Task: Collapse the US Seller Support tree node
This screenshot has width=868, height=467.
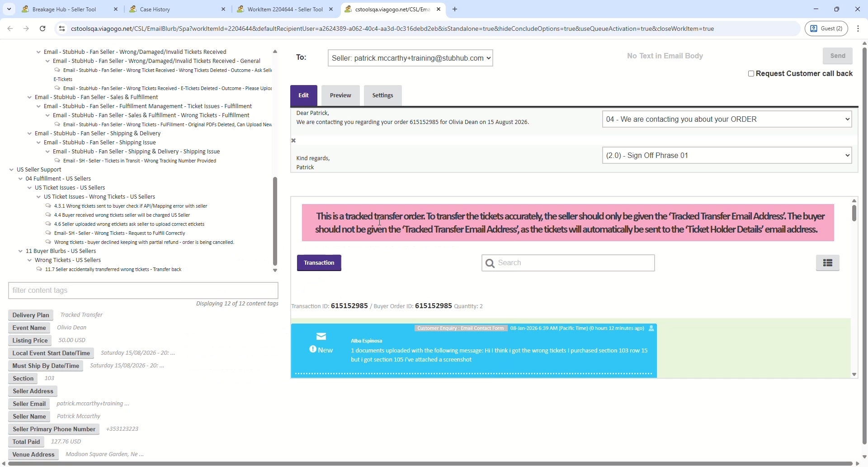Action: 11,170
